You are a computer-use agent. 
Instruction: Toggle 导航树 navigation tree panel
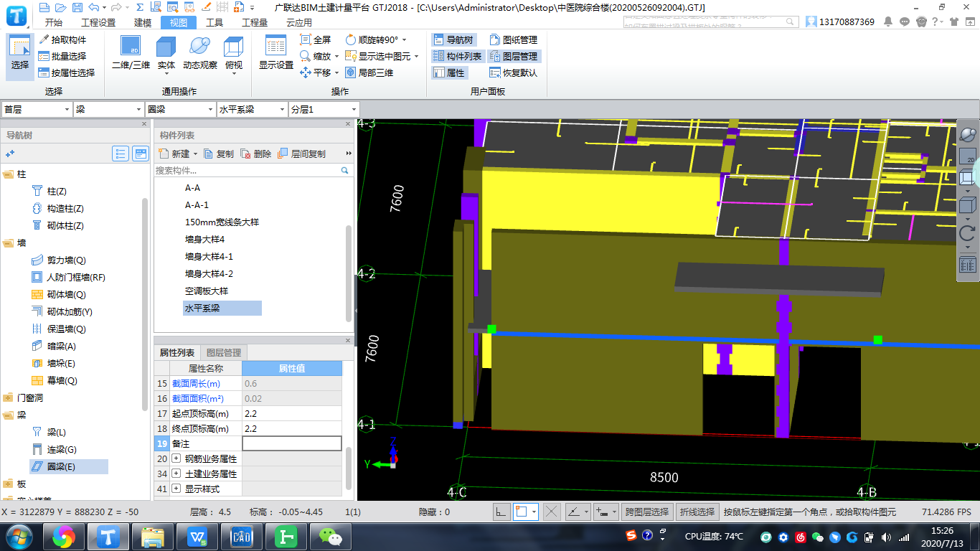pos(453,40)
